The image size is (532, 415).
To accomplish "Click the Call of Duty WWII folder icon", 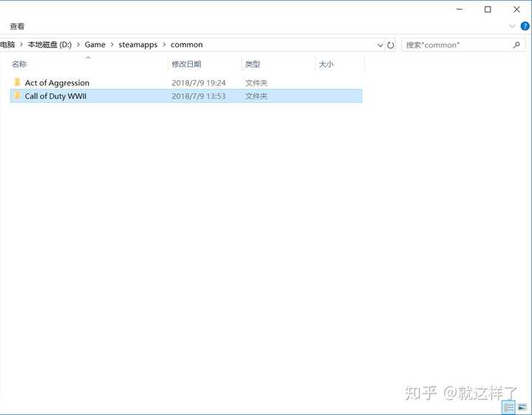I will pyautogui.click(x=17, y=95).
